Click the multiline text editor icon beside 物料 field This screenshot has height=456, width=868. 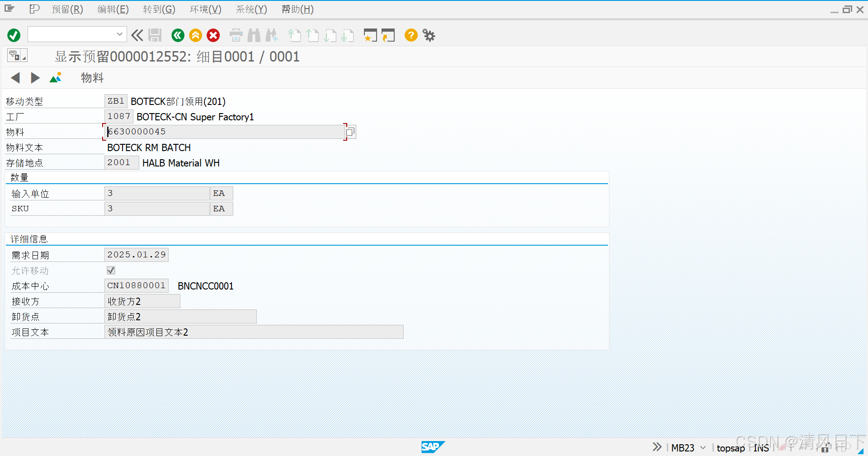click(350, 132)
